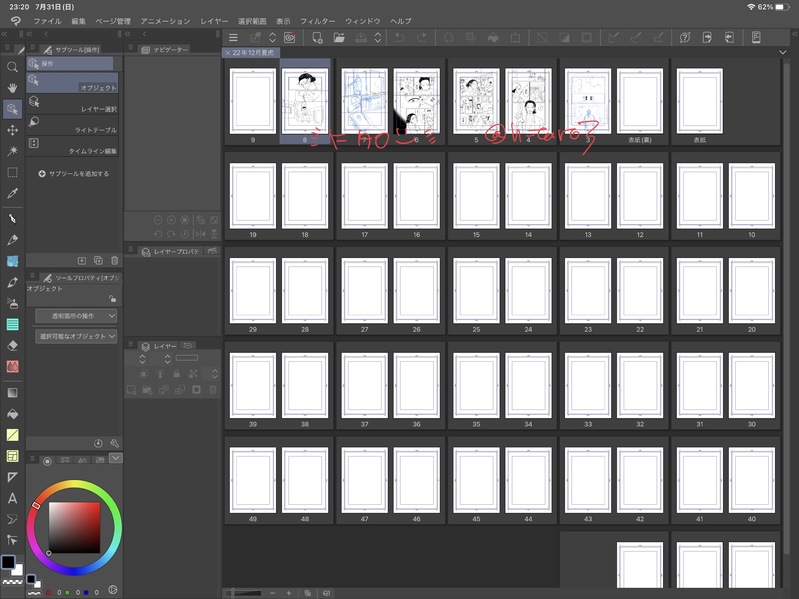799x599 pixels.
Task: Select transparent color swatch below main colors
Action: [13, 581]
